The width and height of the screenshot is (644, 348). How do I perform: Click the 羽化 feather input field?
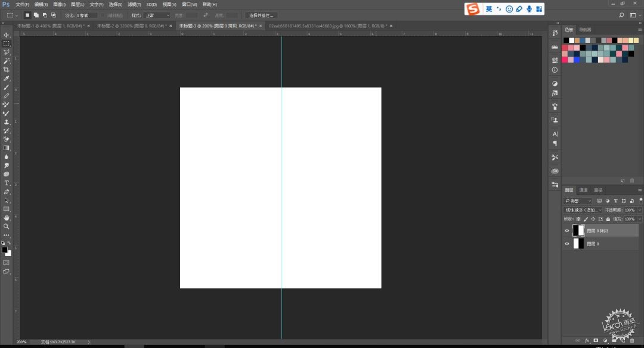coord(86,15)
